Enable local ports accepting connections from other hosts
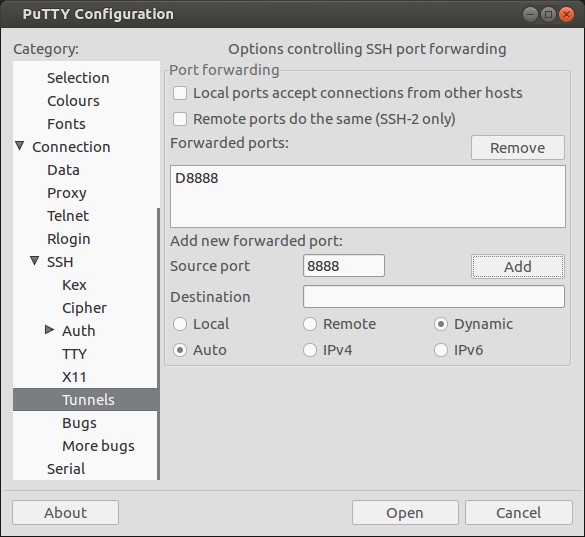 click(x=180, y=93)
